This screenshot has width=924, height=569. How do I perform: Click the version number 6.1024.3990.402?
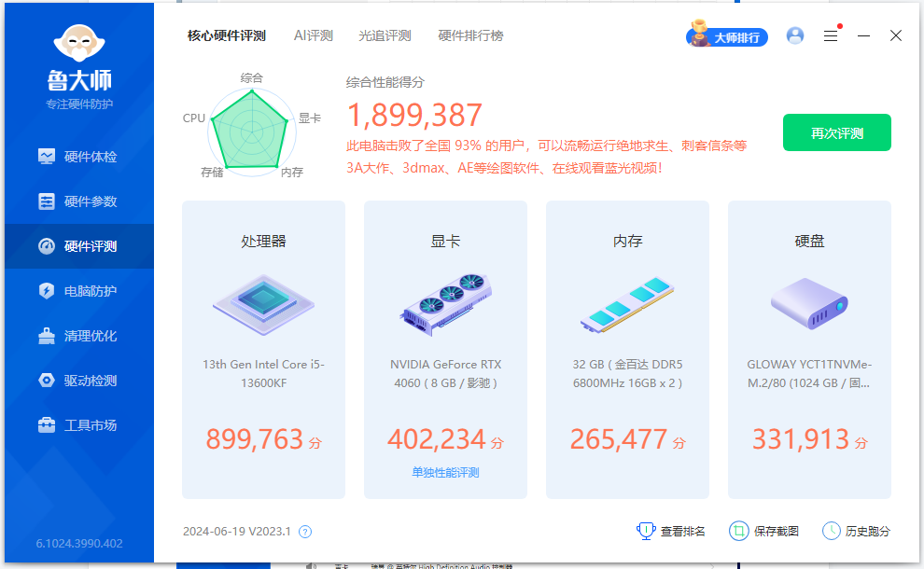(x=79, y=544)
